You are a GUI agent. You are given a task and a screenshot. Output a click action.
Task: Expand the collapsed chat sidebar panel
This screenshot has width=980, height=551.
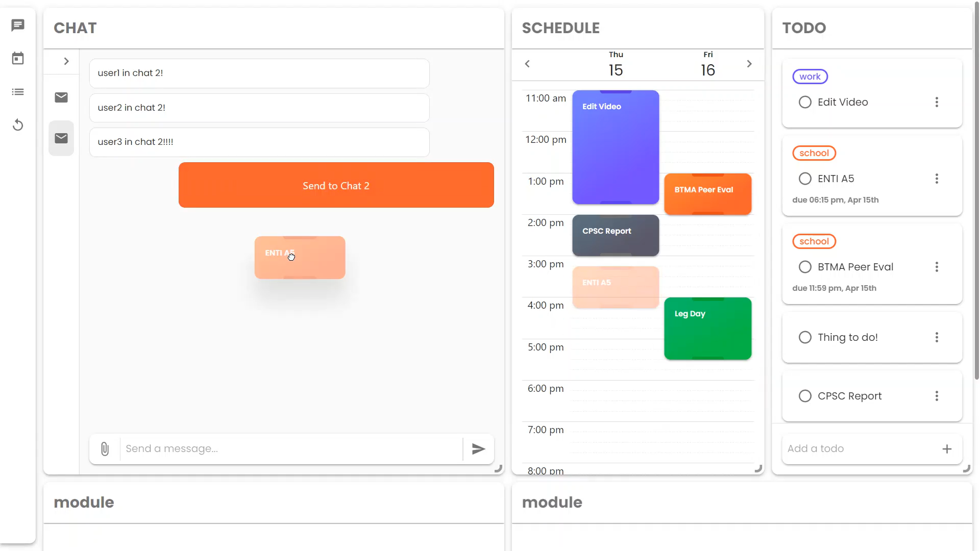[x=66, y=61]
